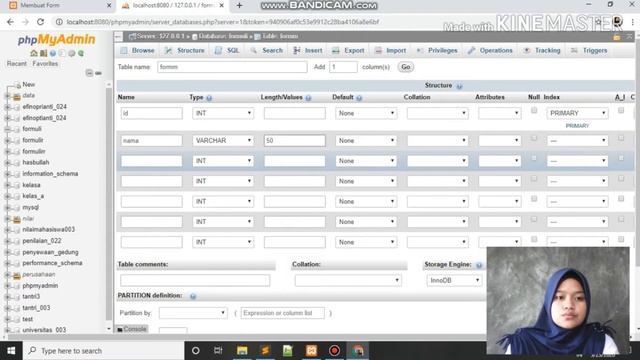This screenshot has width=640, height=360.
Task: Switch to the Structure tab
Action: tap(184, 51)
